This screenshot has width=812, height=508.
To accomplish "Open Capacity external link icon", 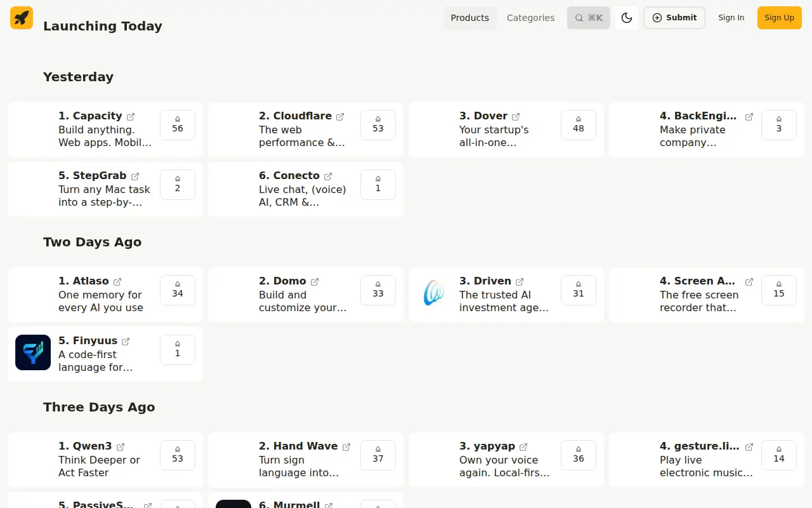I will click(x=131, y=117).
